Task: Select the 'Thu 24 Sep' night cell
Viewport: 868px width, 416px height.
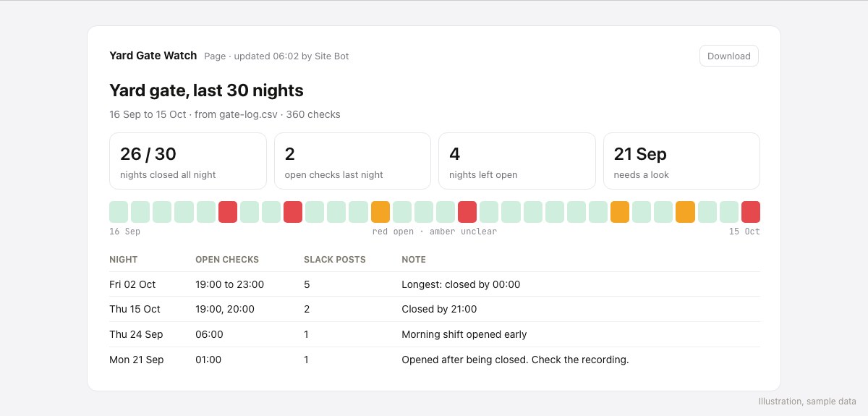Action: (x=136, y=334)
